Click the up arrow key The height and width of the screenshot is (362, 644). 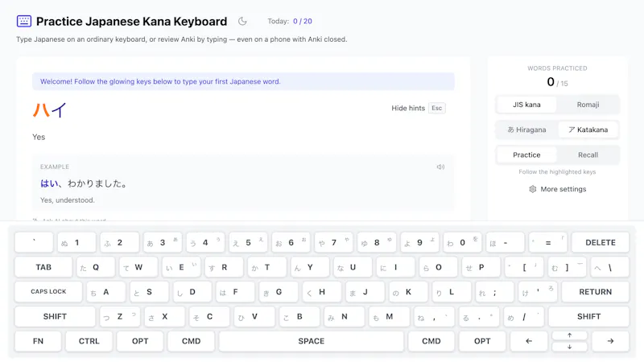click(570, 335)
